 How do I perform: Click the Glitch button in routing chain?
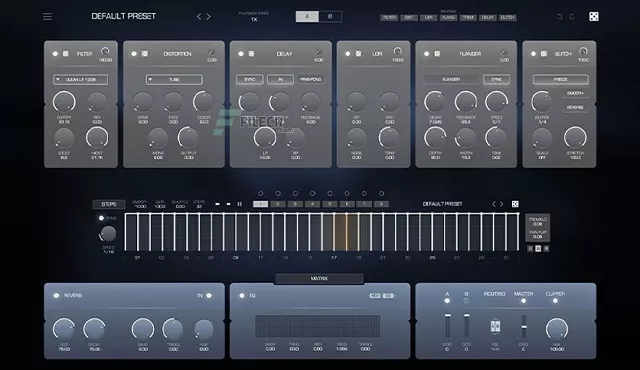[x=507, y=18]
